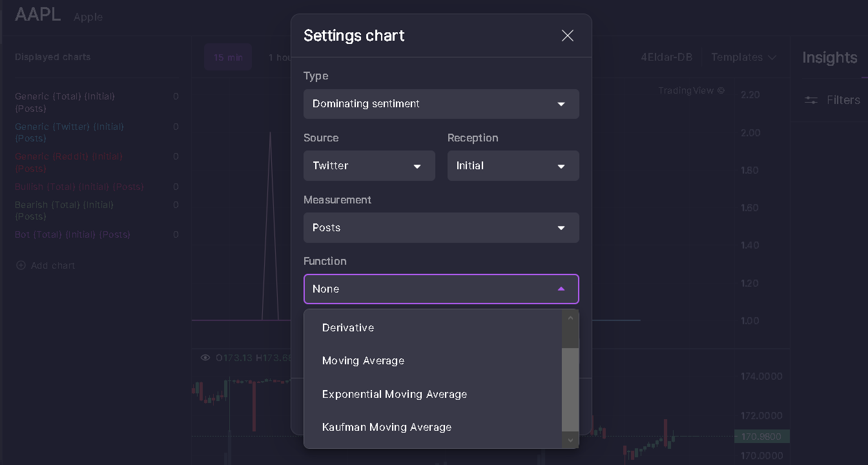
Task: Select Bullish {Total} {Initial} {Posts} chart row
Action: coord(97,187)
